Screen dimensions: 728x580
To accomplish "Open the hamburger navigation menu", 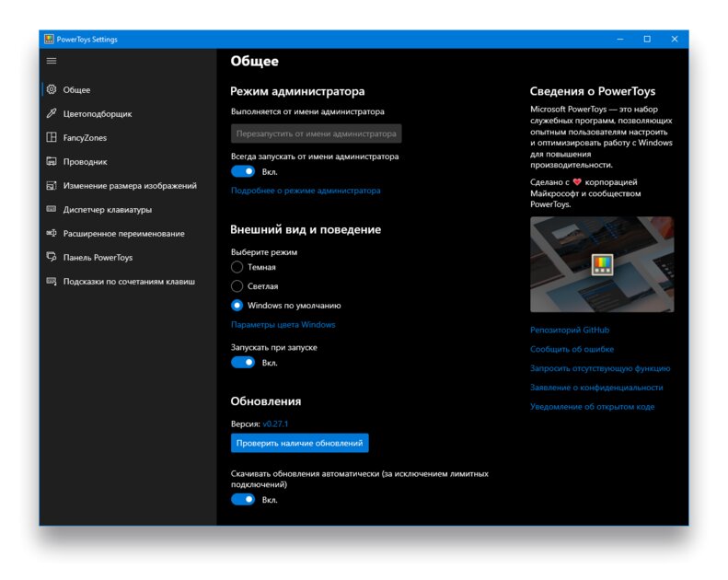I will click(x=52, y=61).
